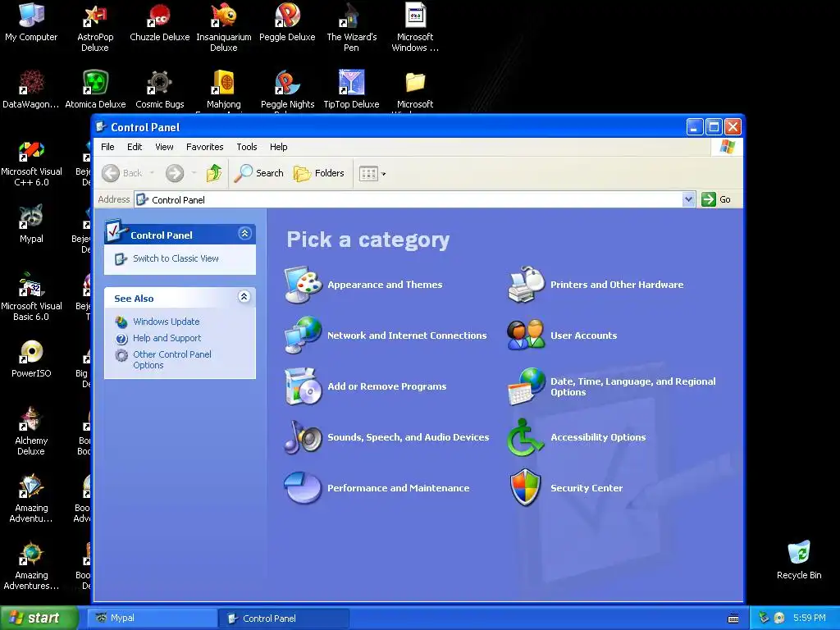
Task: Open the Windows Update link
Action: pos(166,322)
